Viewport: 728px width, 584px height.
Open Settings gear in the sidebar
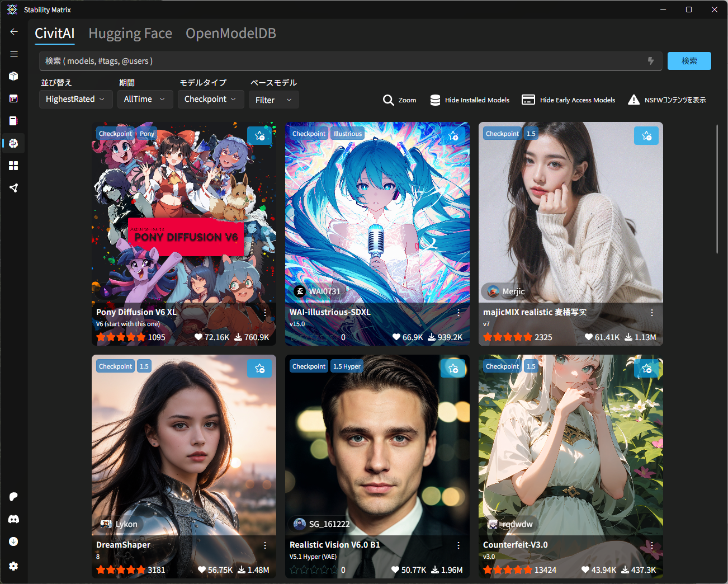coord(14,566)
